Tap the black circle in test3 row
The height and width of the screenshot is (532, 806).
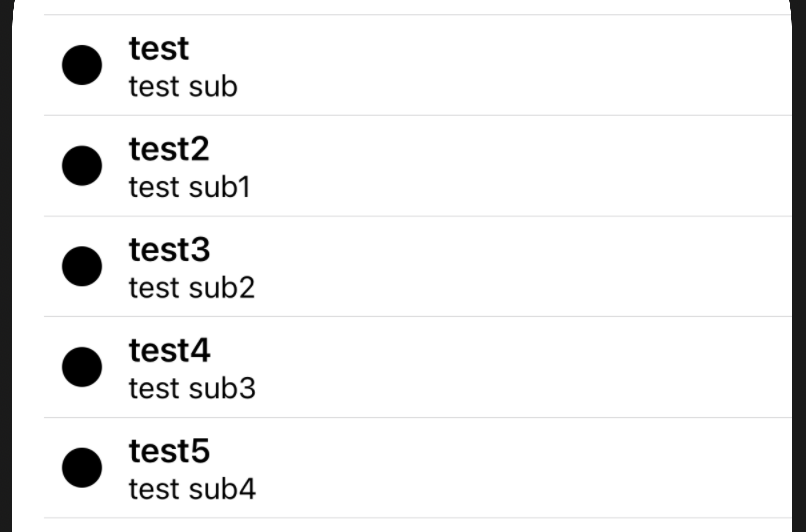(x=82, y=266)
